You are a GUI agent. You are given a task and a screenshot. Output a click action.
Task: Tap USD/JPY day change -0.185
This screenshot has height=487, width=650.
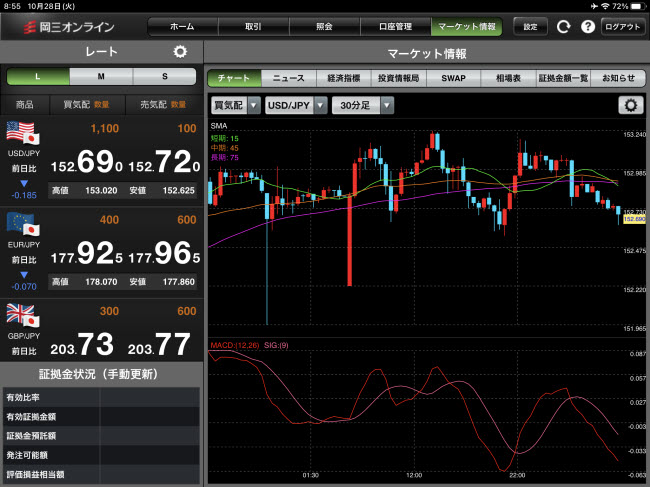[x=24, y=195]
